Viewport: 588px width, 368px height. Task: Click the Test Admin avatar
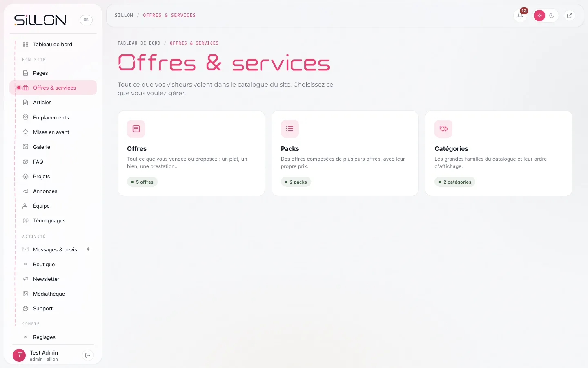point(19,355)
